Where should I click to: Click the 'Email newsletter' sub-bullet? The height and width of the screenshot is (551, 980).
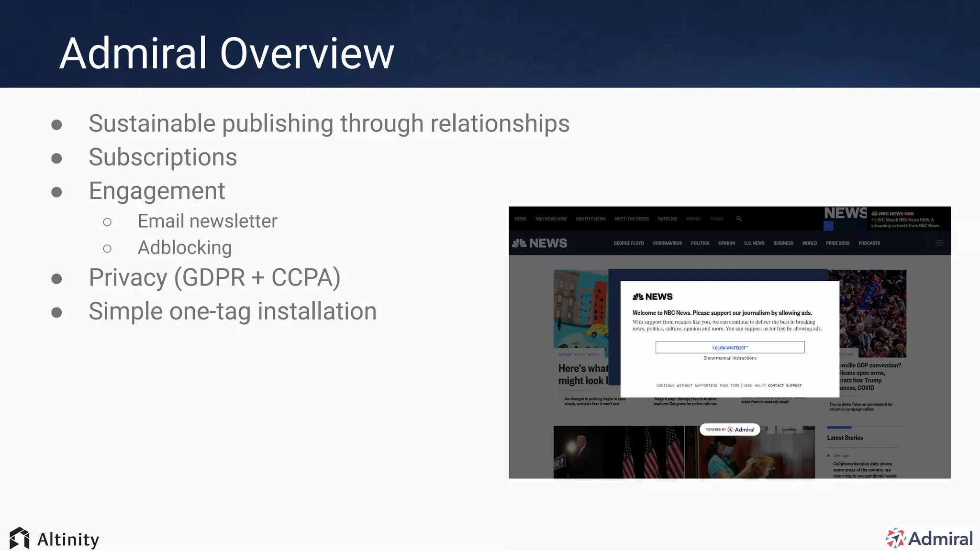click(207, 221)
